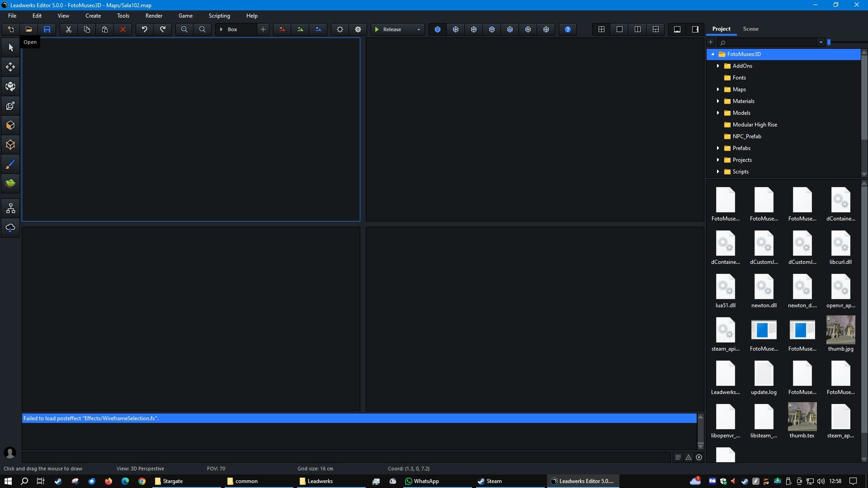The height and width of the screenshot is (488, 868).
Task: Select the Paint brush tool in sidebar
Action: (x=10, y=164)
